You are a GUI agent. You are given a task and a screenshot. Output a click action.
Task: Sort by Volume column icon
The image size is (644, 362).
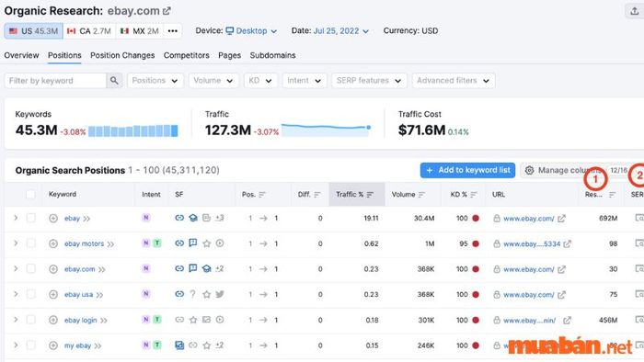pyautogui.click(x=421, y=195)
